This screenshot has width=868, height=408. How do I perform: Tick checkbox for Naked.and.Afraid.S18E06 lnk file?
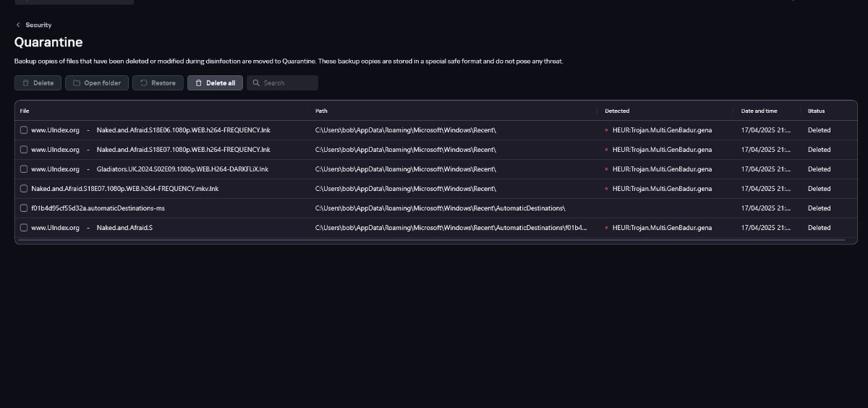24,130
